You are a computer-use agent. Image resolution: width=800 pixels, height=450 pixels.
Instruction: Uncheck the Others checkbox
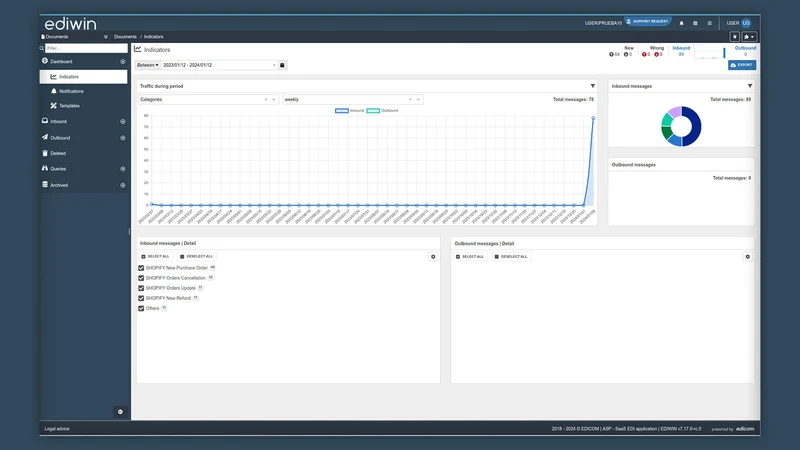(x=141, y=308)
